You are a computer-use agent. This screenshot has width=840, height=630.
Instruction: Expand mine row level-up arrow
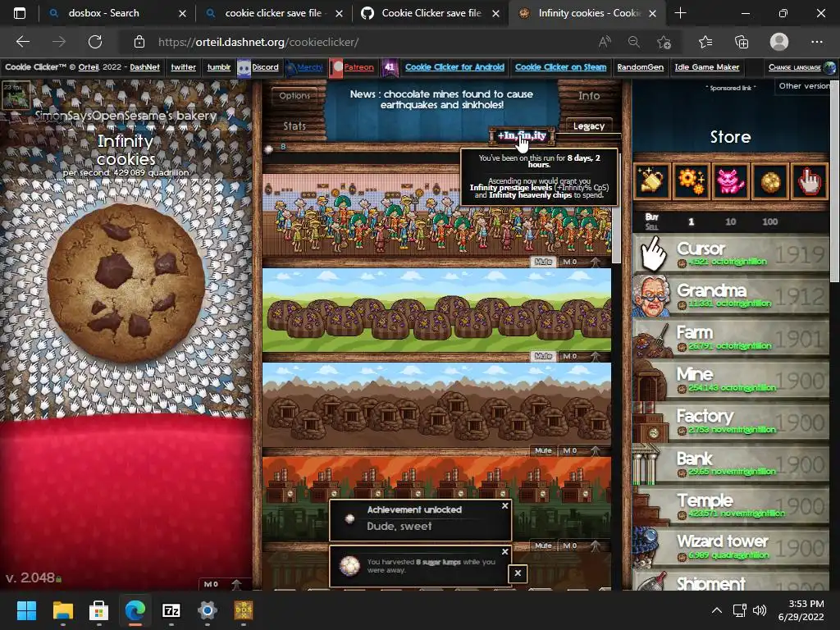[x=595, y=450]
